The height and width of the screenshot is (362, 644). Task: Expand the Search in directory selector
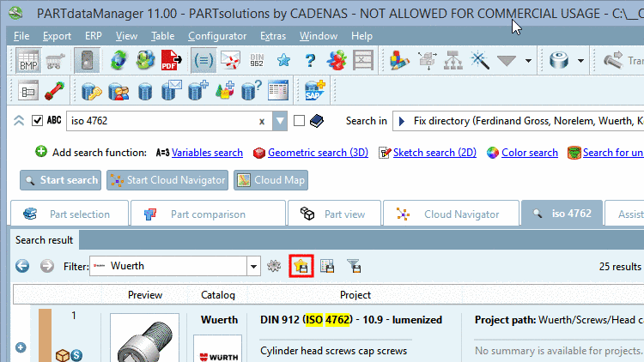click(x=402, y=121)
